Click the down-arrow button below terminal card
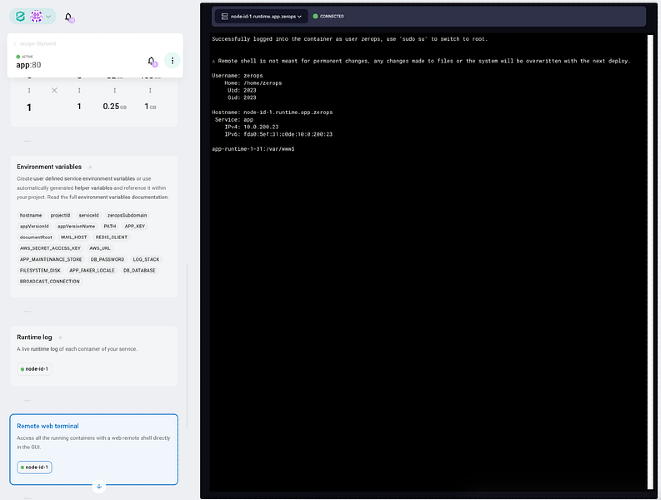The height and width of the screenshot is (500, 661). 99,486
